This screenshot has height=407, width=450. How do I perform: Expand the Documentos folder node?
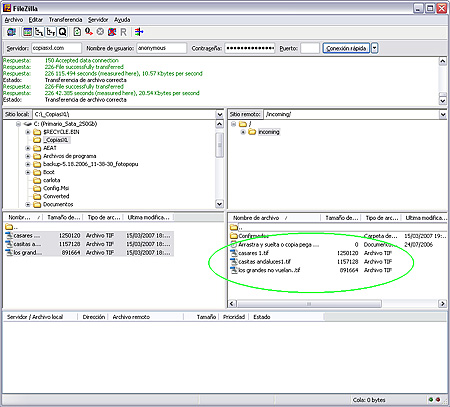(28, 204)
